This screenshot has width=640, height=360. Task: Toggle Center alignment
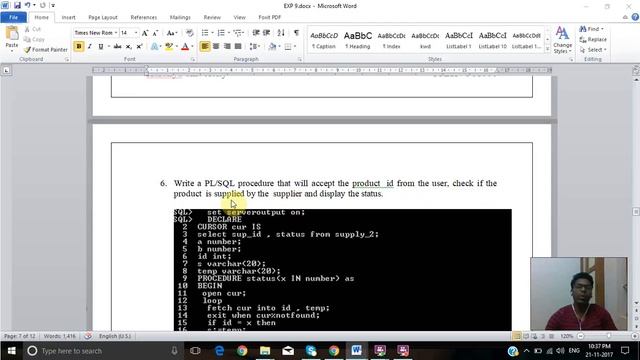(x=216, y=47)
